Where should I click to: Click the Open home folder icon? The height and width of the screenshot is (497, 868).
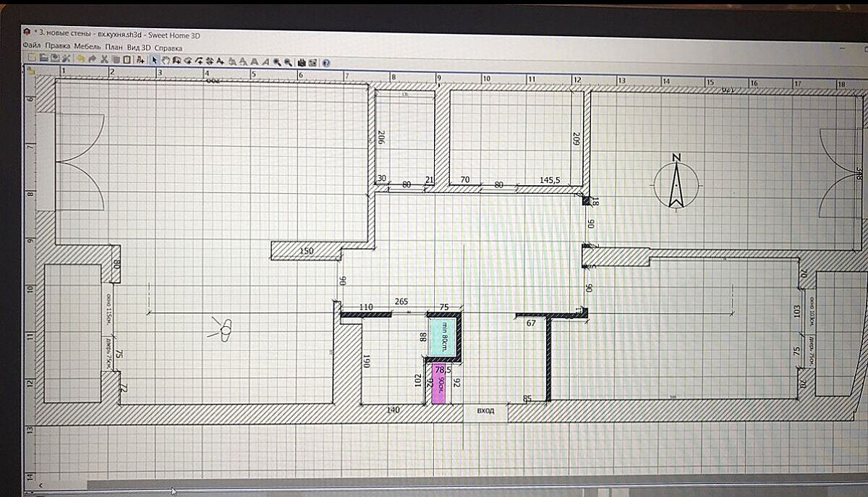pos(43,59)
